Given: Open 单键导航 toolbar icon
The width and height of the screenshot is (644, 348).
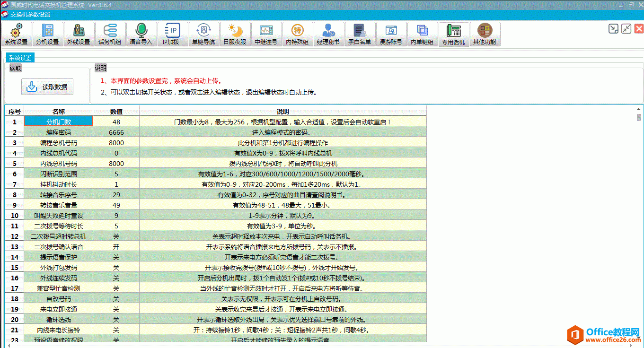Looking at the screenshot, I should click(203, 35).
